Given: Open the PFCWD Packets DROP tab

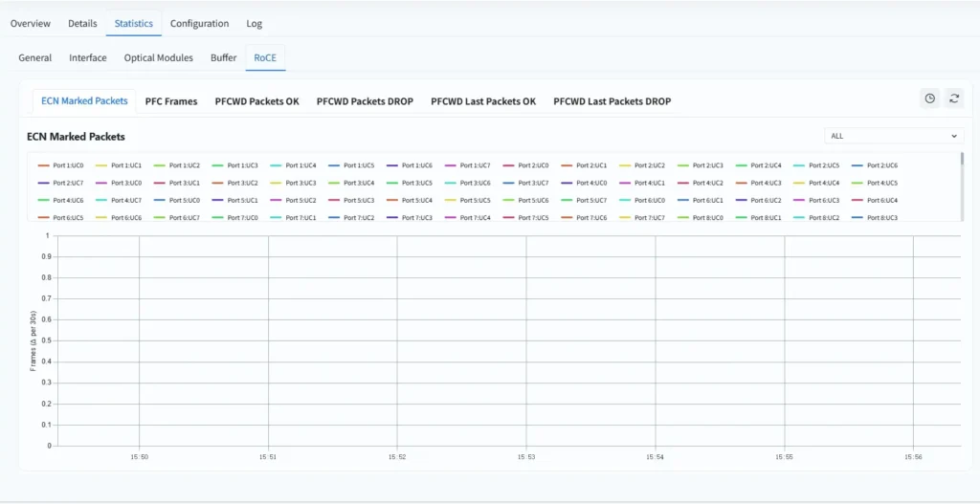Looking at the screenshot, I should 365,101.
